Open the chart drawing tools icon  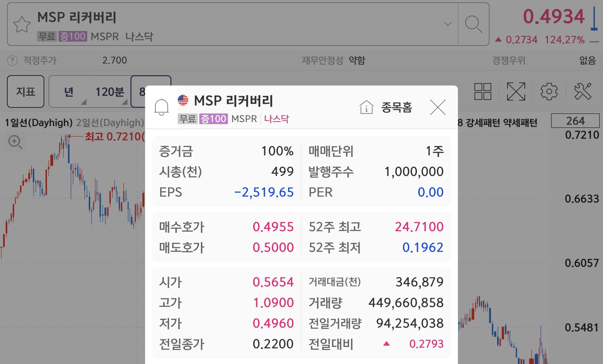(583, 91)
